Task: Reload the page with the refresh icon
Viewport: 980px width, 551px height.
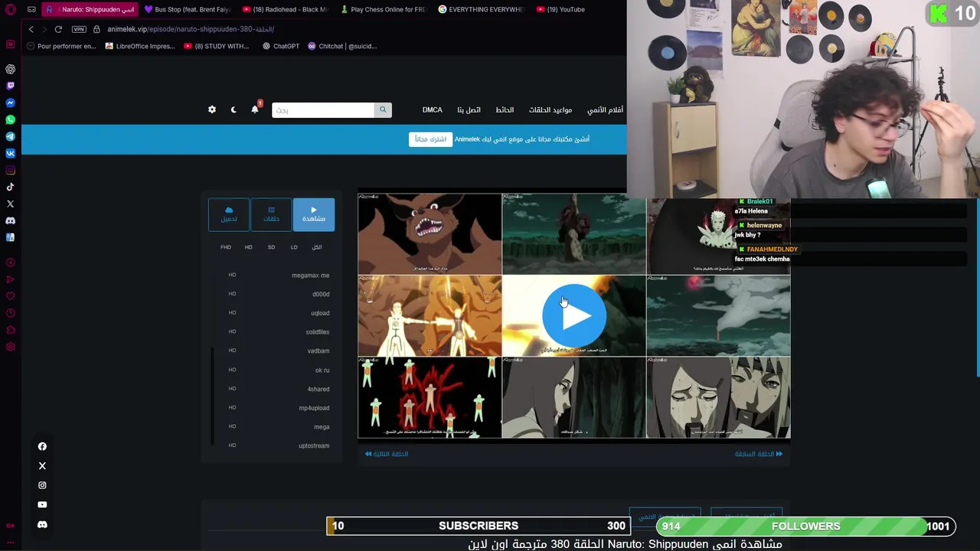Action: [58, 29]
